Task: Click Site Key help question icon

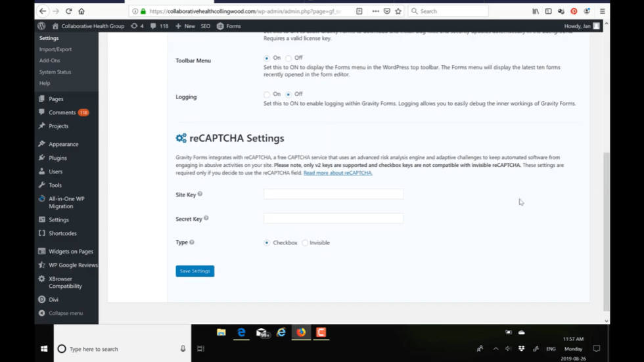Action: tap(200, 194)
